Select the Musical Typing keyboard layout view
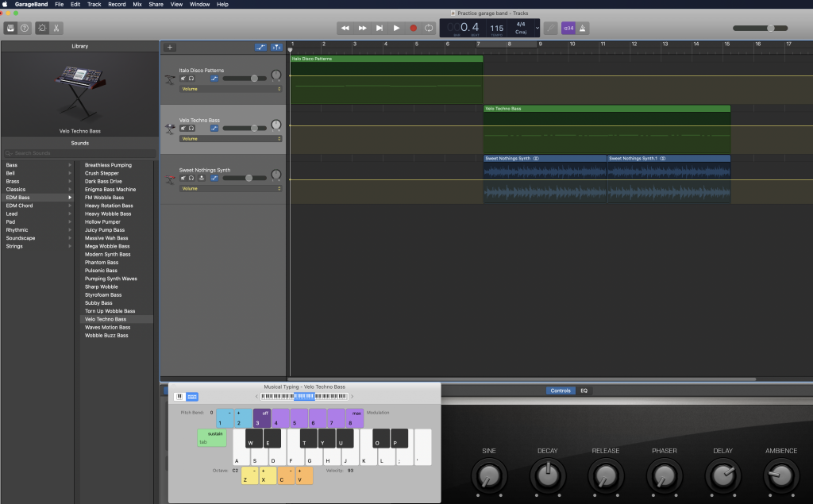 [x=192, y=397]
